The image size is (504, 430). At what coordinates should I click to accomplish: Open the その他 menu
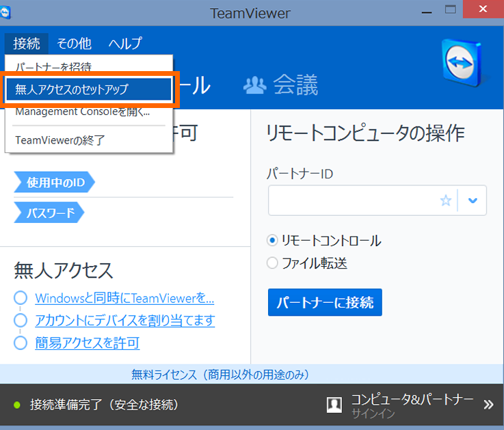pos(75,43)
